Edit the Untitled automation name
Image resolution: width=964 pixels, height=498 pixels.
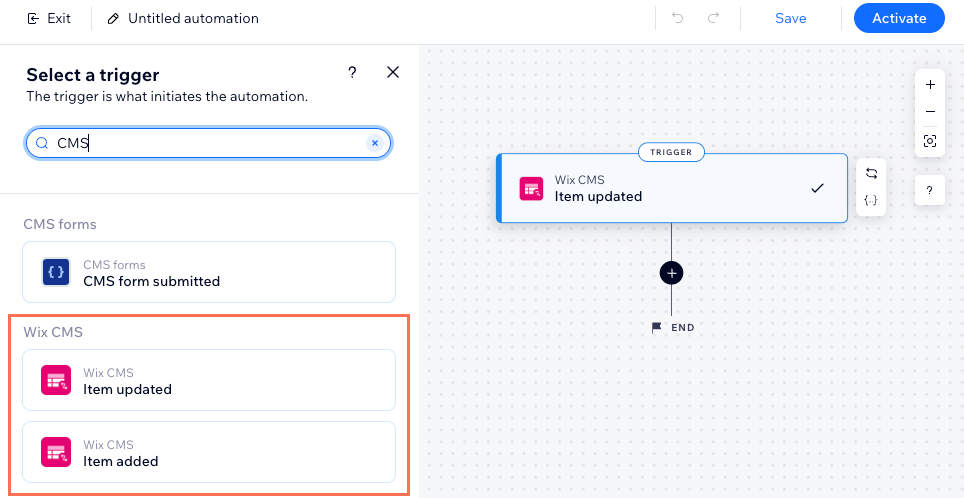point(113,19)
